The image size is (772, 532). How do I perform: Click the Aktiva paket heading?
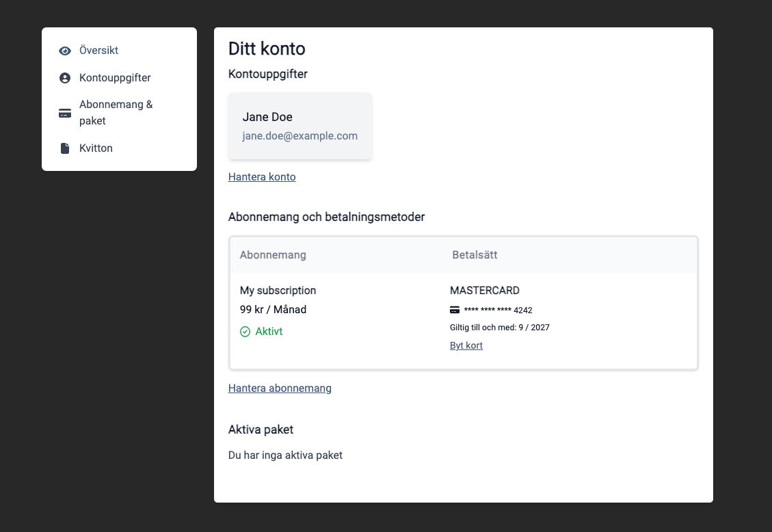[x=261, y=429]
